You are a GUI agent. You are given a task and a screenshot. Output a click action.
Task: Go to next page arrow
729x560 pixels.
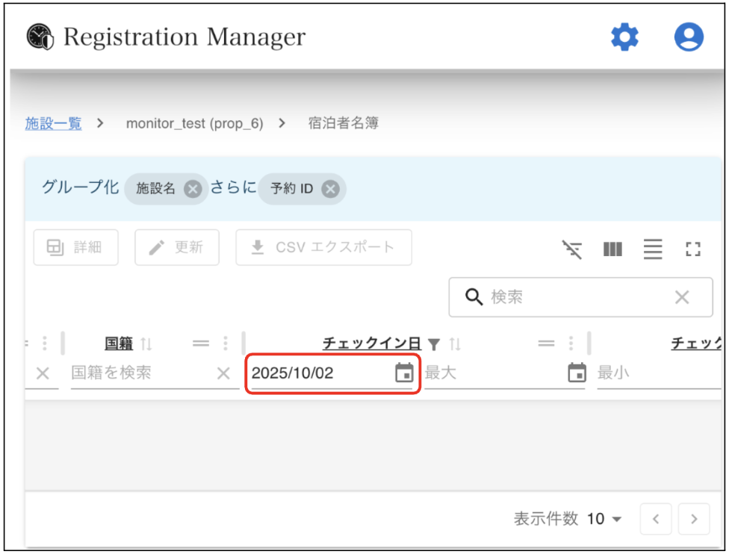click(x=694, y=519)
